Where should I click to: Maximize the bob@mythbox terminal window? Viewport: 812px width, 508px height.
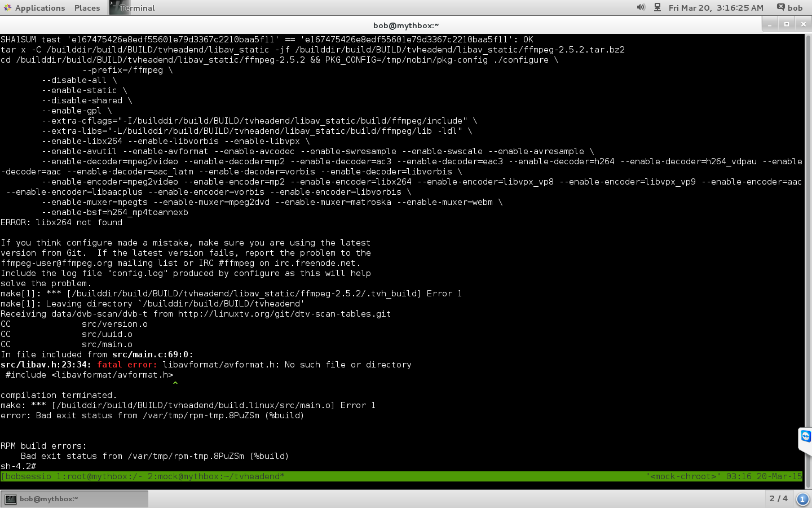[786, 24]
